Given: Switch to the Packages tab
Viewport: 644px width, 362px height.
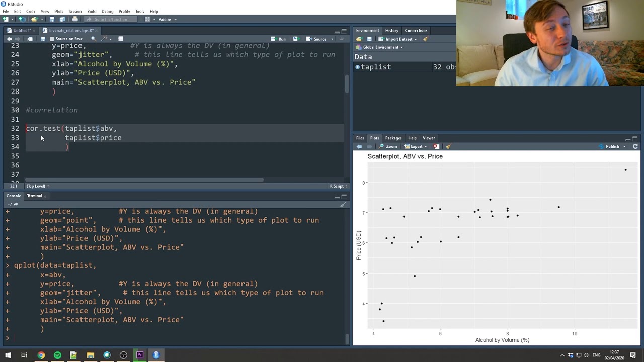Looking at the screenshot, I should click(x=393, y=138).
